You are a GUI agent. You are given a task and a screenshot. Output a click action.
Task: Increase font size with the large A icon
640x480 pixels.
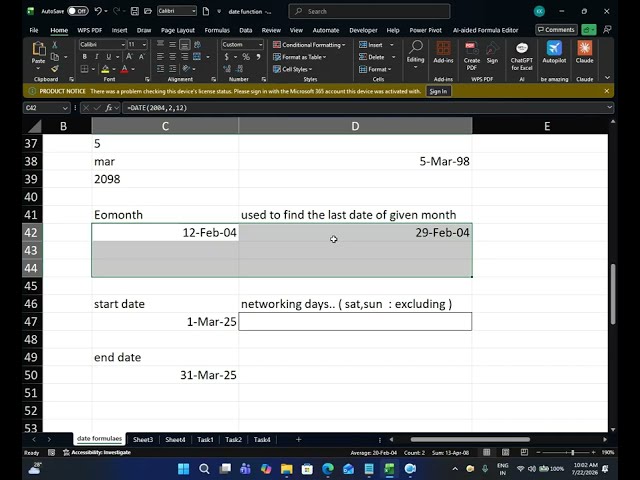click(129, 57)
